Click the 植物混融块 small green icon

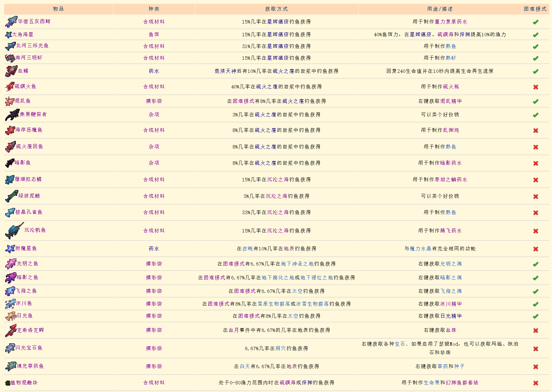click(x=8, y=383)
